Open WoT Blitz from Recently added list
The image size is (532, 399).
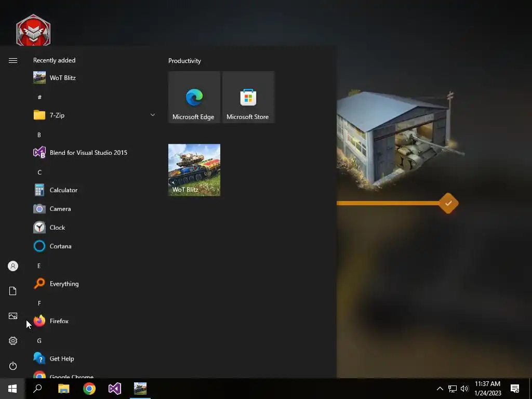coord(94,78)
